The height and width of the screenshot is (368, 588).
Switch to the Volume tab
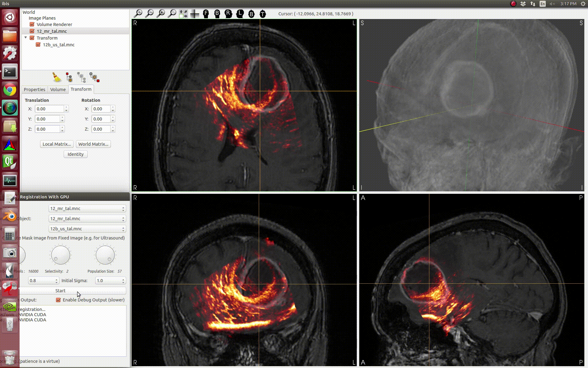click(58, 89)
